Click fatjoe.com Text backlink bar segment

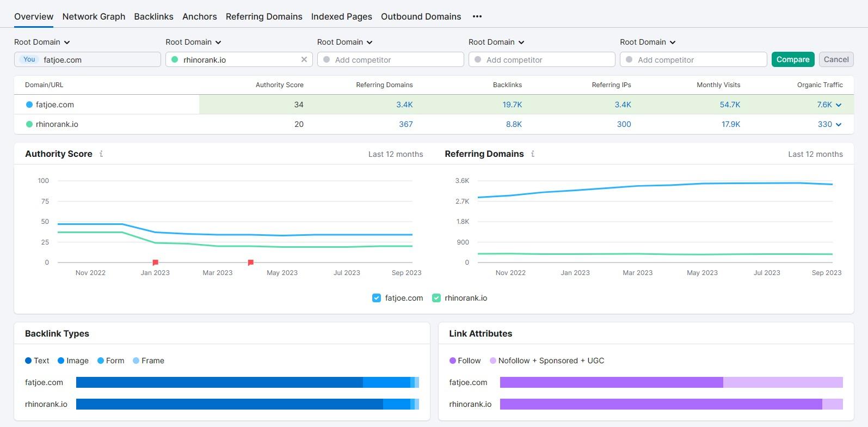click(x=219, y=382)
